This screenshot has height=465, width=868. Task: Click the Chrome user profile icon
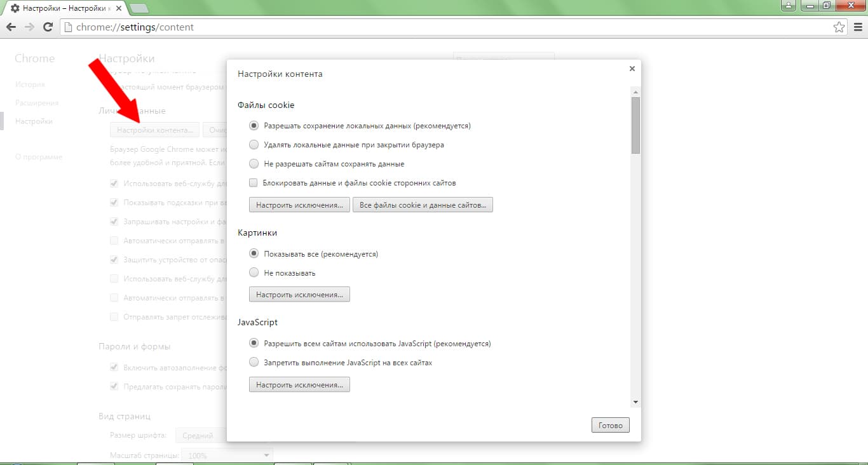click(x=789, y=6)
